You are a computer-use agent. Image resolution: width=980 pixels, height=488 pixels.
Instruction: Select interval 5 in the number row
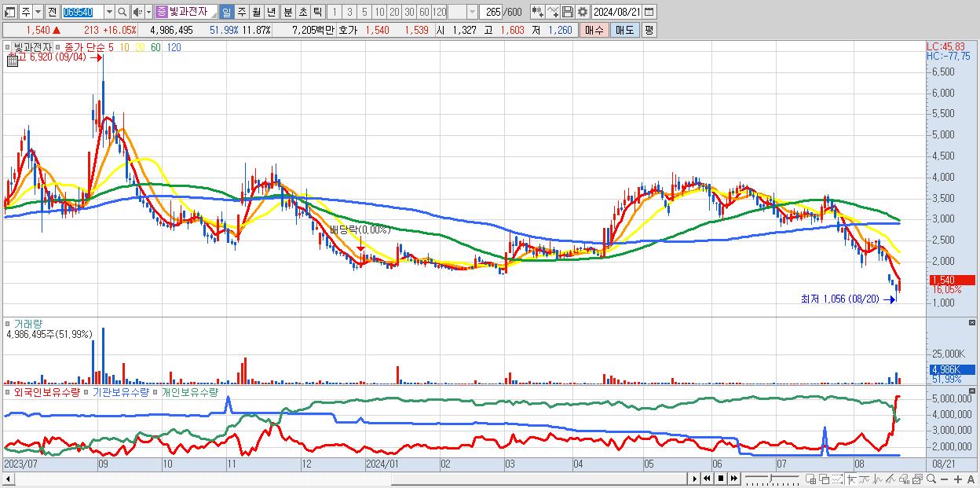pyautogui.click(x=364, y=12)
